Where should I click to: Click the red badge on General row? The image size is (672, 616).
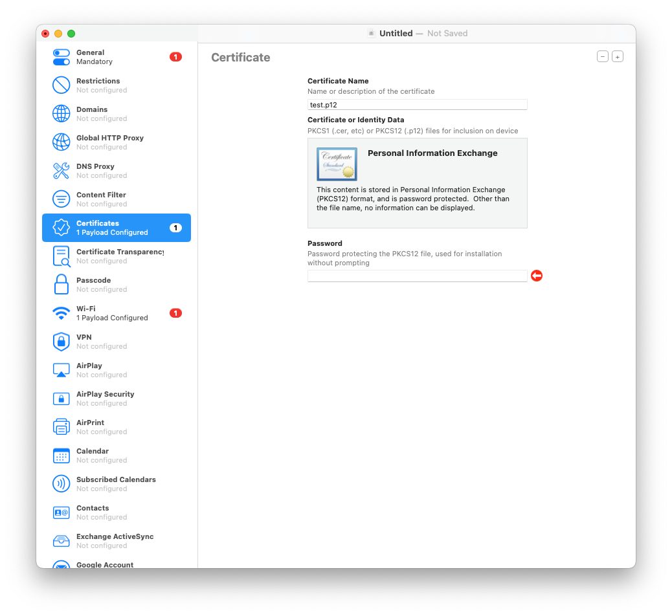coord(175,57)
